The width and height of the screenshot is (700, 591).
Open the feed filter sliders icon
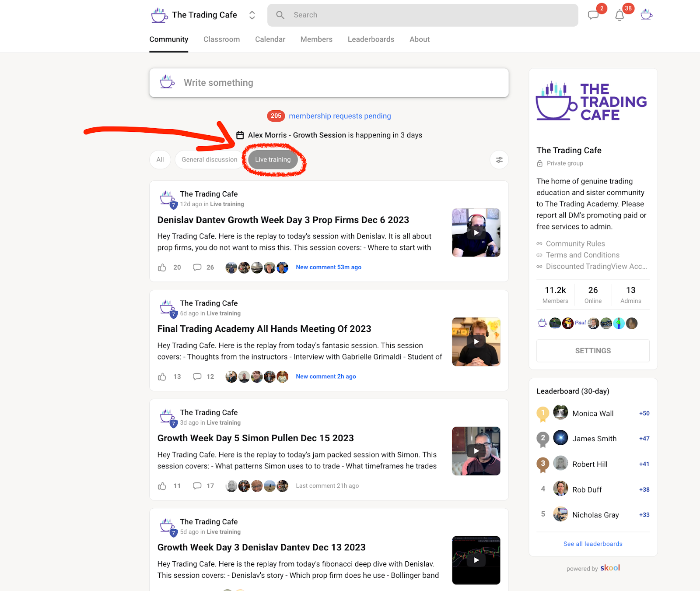499,160
